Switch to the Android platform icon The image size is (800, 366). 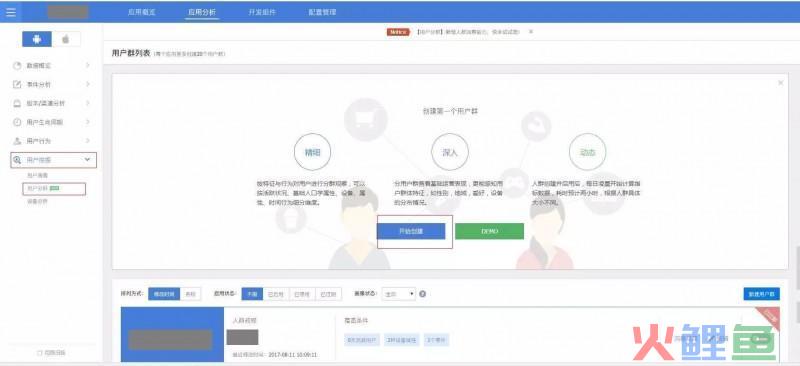(x=37, y=39)
